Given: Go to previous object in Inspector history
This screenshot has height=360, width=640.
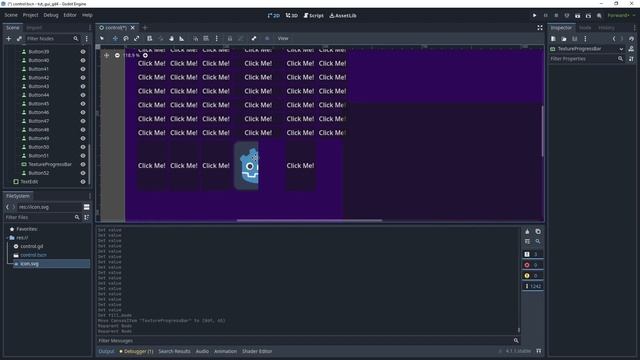Looking at the screenshot, I should point(614,39).
